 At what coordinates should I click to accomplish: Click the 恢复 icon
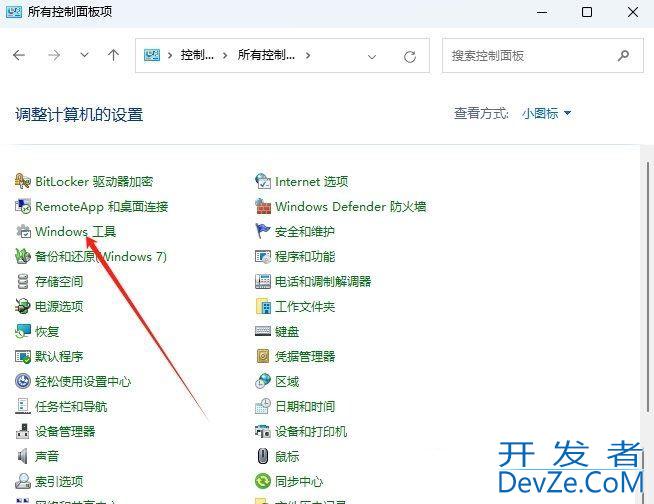pos(23,331)
